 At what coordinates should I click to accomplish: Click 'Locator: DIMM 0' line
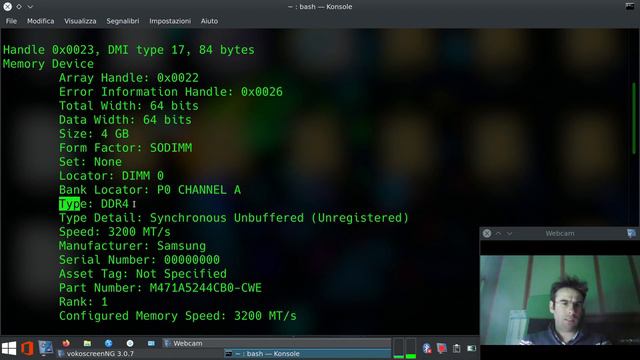[111, 176]
